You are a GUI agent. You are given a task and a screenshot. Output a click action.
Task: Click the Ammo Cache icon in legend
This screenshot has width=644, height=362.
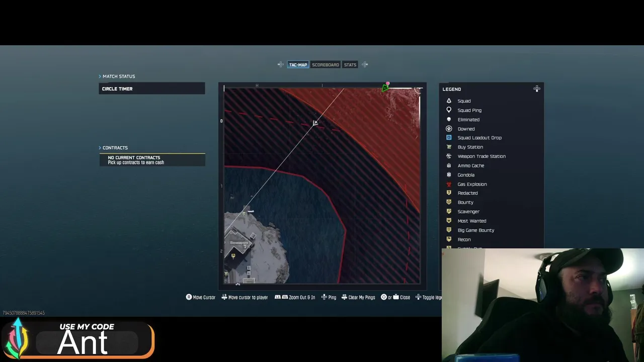point(449,165)
